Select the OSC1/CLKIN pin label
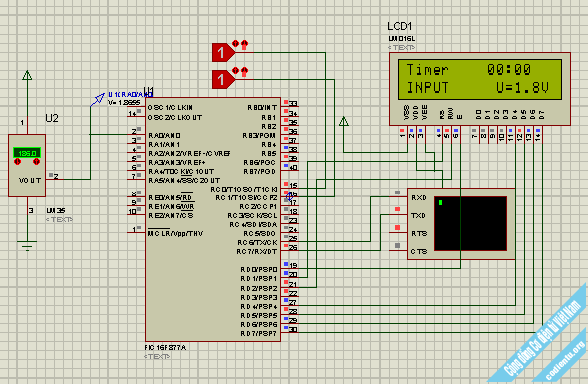Screen dimensions: 588x384 [170, 108]
